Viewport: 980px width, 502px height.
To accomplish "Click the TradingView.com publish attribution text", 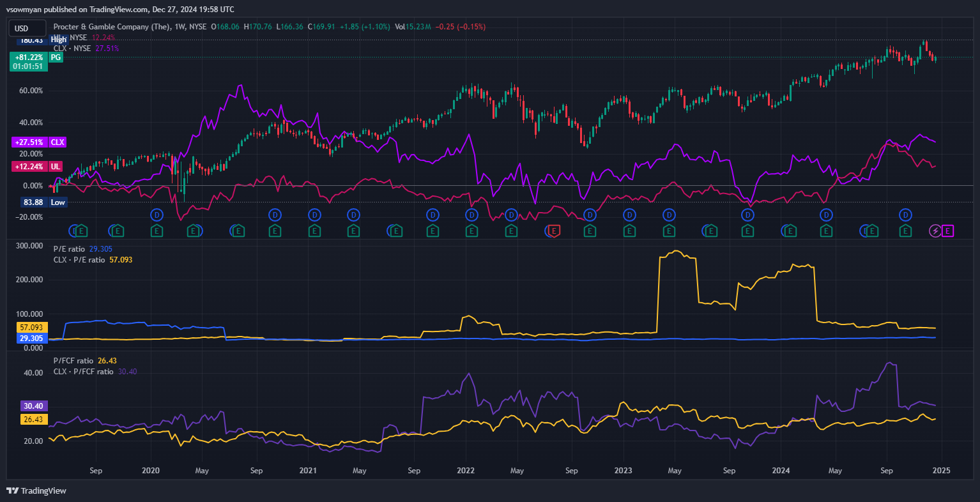I will click(121, 10).
